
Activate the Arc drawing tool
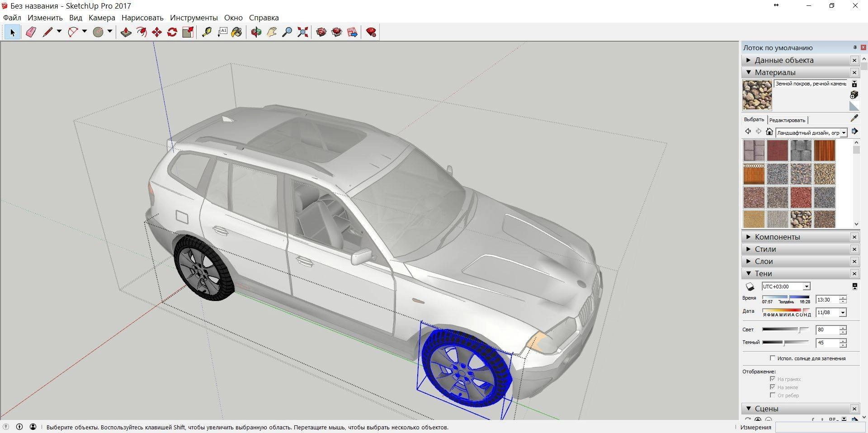coord(73,32)
